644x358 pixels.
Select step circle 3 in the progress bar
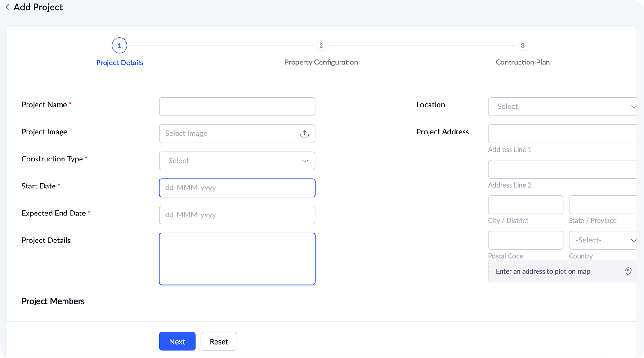point(523,45)
